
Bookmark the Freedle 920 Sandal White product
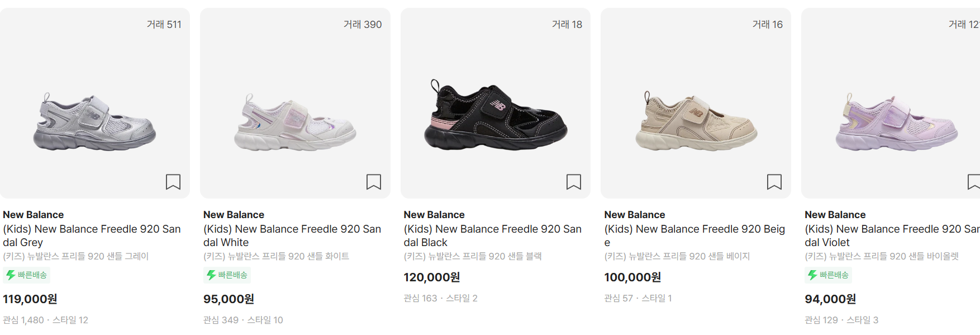[x=374, y=181]
